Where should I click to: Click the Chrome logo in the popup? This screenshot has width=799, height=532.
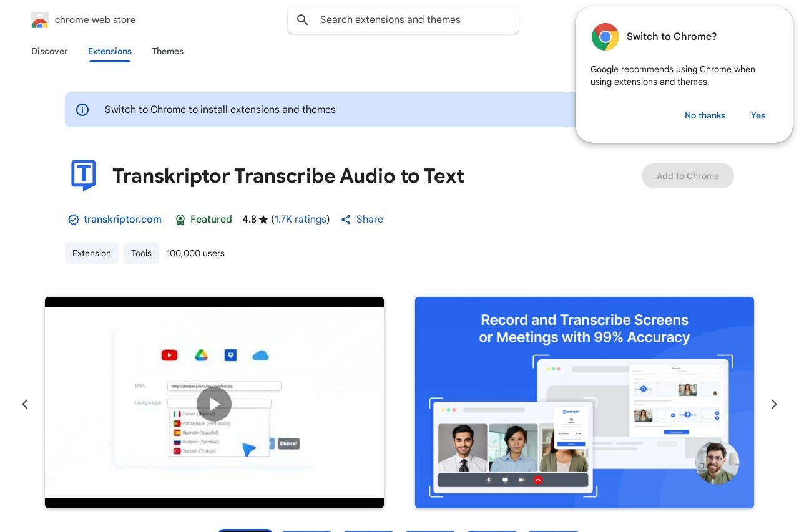point(605,37)
